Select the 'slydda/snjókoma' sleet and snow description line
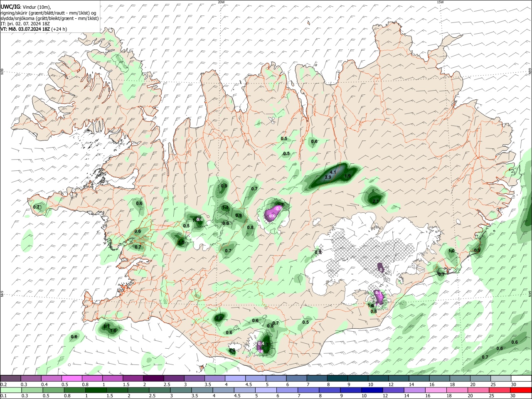 [49, 18]
